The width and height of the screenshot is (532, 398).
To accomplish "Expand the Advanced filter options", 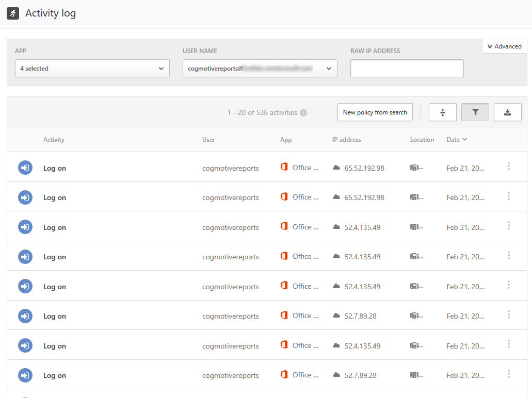I will [x=504, y=46].
